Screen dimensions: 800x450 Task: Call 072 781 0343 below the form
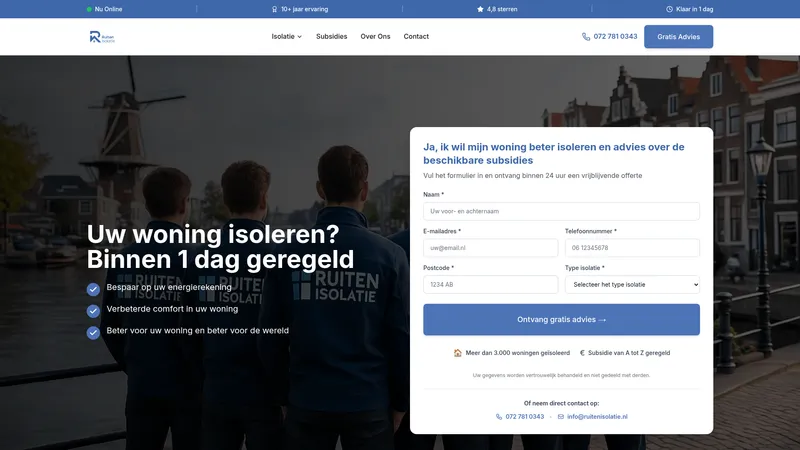click(524, 417)
